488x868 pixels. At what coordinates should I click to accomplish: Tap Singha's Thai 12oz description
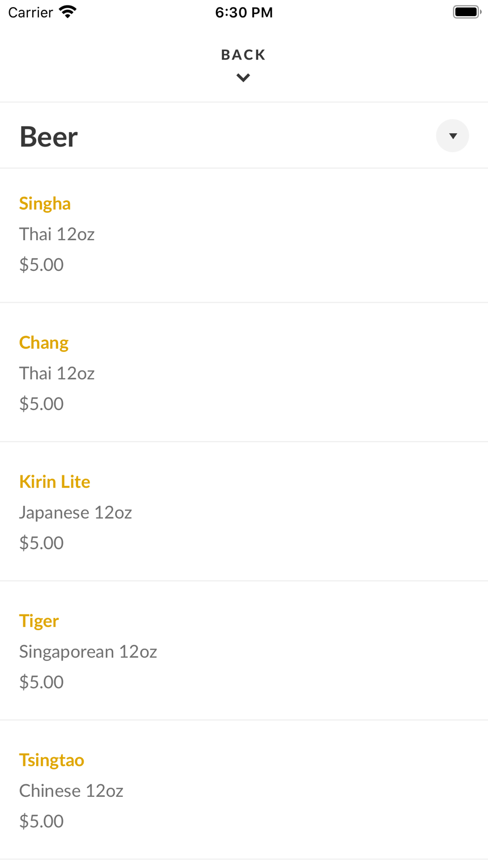57,234
